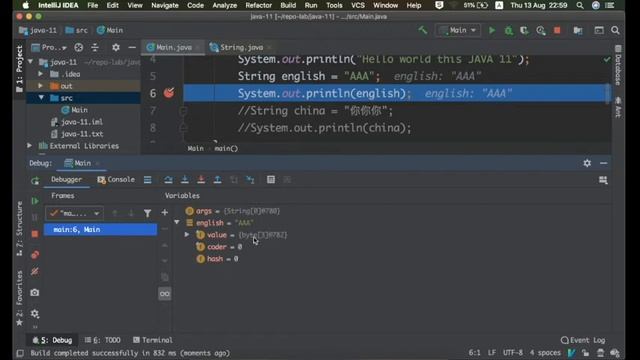
Task: Run Main with the green play button
Action: pos(492,30)
